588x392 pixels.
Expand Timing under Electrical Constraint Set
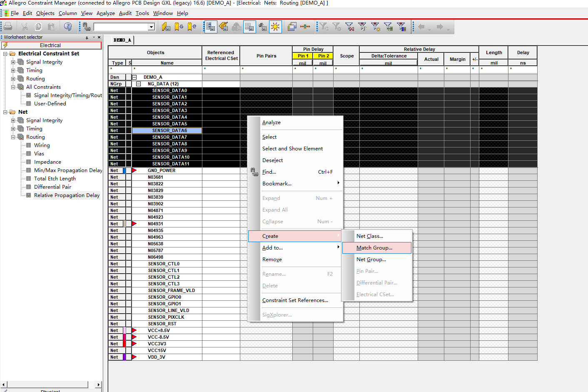click(13, 70)
